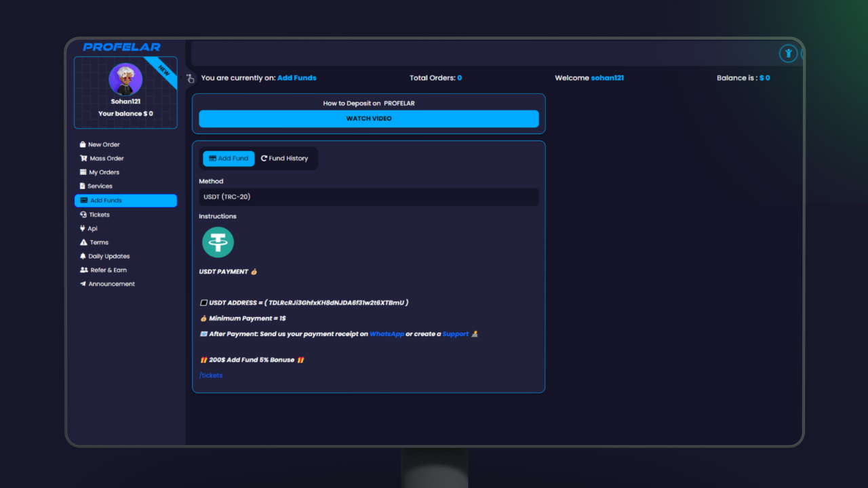Click the Balance is $ 0 text
This screenshot has height=488, width=868.
click(x=743, y=78)
